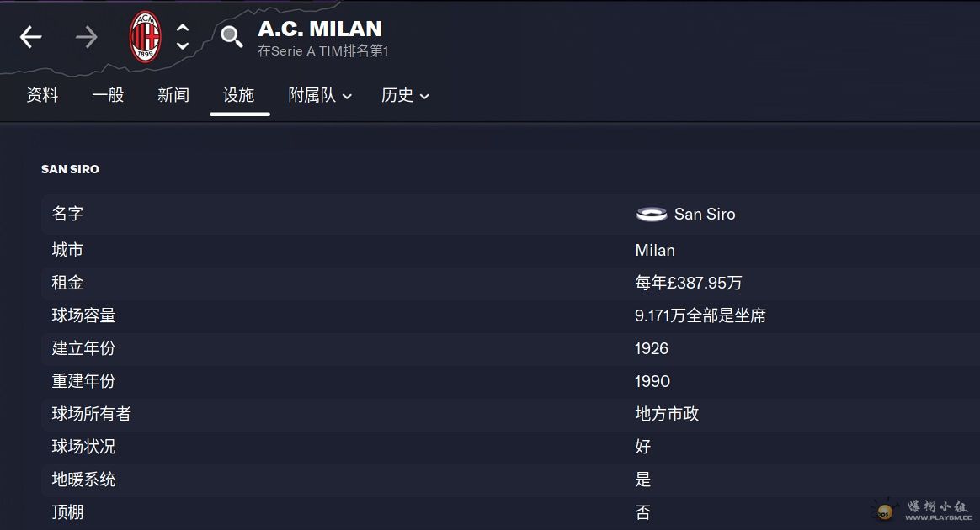This screenshot has height=530, width=980.
Task: Go back with the left arrow
Action: [x=30, y=37]
